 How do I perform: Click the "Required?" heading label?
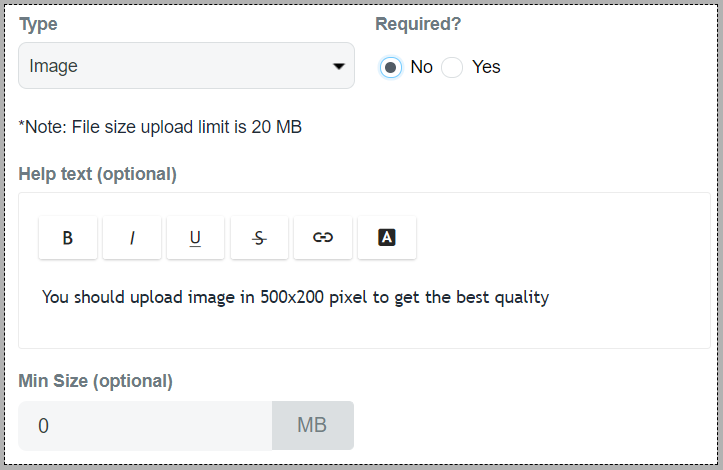click(418, 24)
